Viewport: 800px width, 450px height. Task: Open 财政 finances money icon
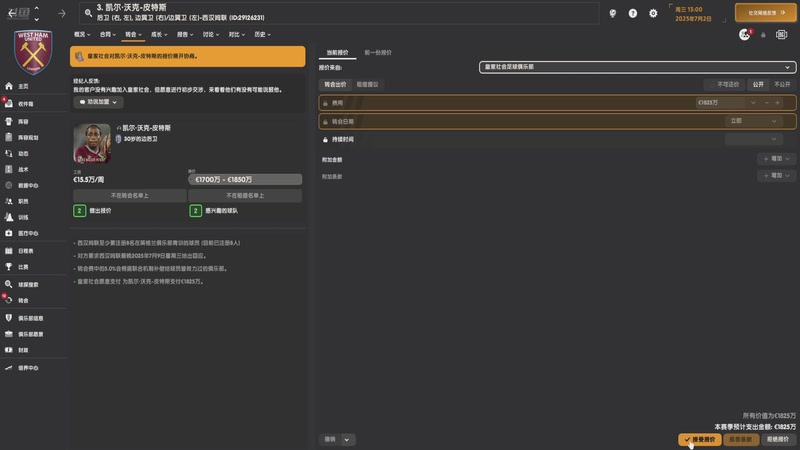(x=9, y=349)
